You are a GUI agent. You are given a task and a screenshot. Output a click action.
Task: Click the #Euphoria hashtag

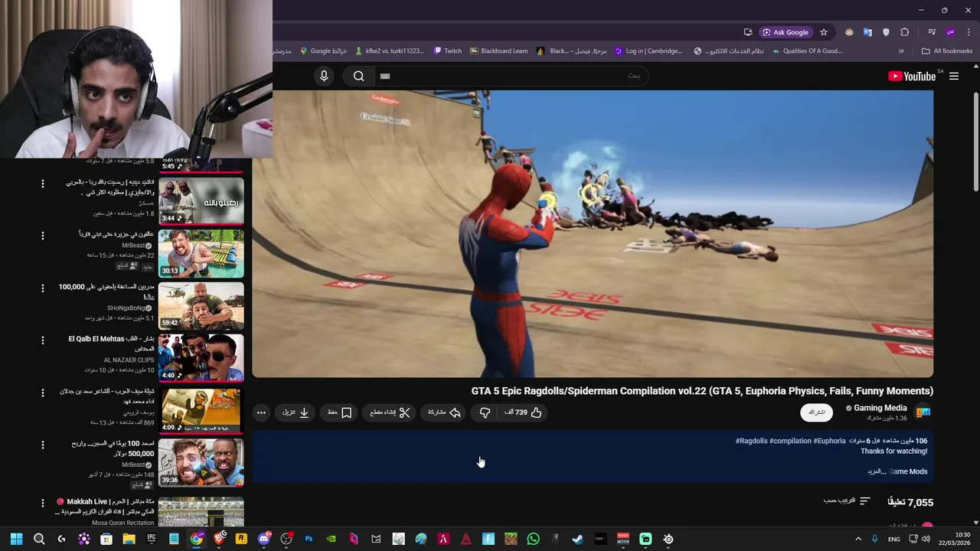[829, 441]
